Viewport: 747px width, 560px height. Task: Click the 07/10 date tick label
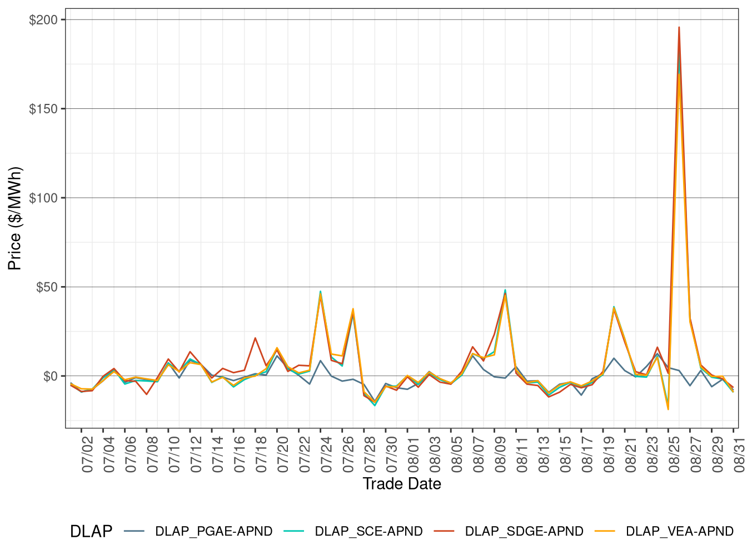175,454
